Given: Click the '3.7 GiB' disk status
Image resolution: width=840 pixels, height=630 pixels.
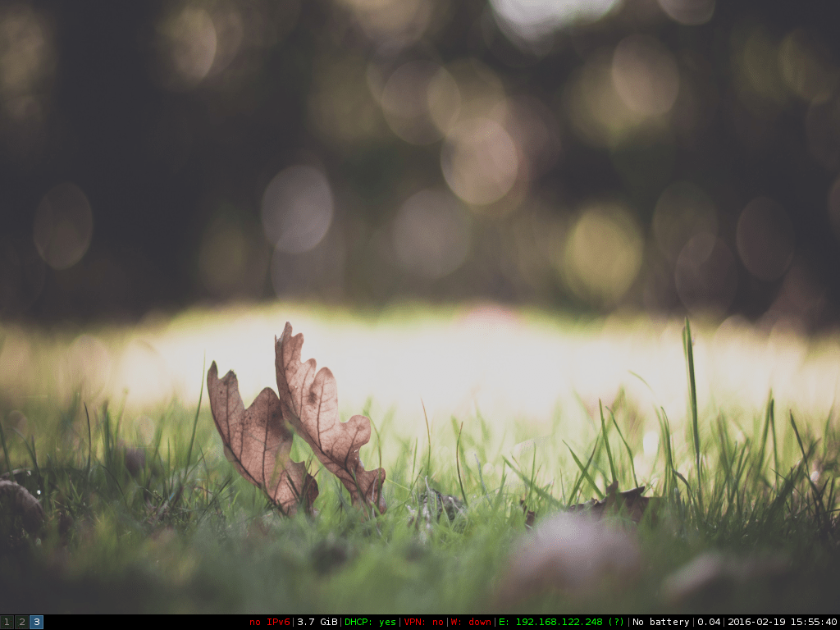Looking at the screenshot, I should pos(317,622).
